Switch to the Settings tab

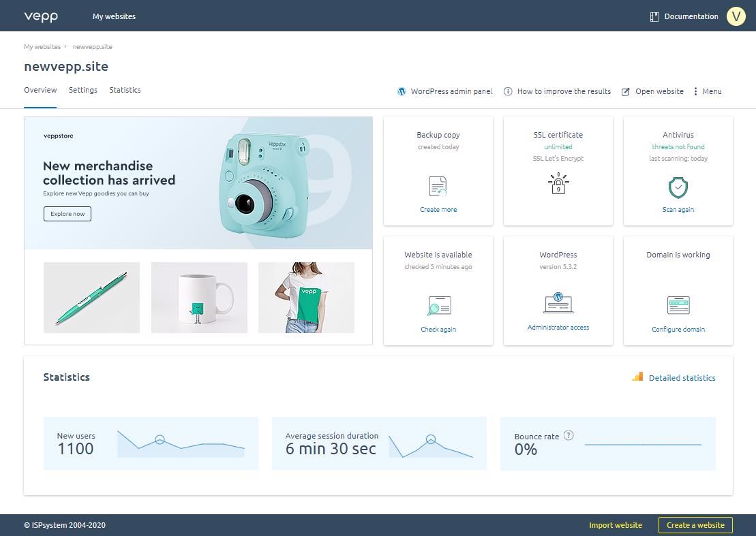tap(82, 89)
